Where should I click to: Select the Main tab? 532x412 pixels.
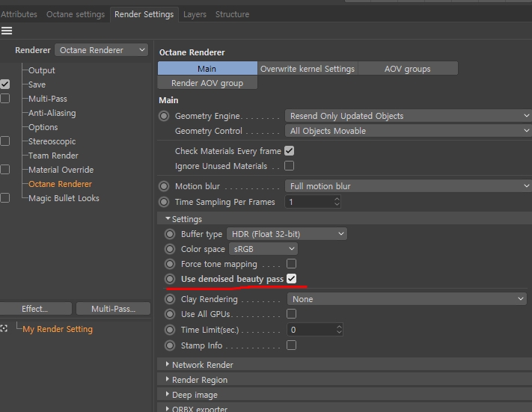point(207,69)
